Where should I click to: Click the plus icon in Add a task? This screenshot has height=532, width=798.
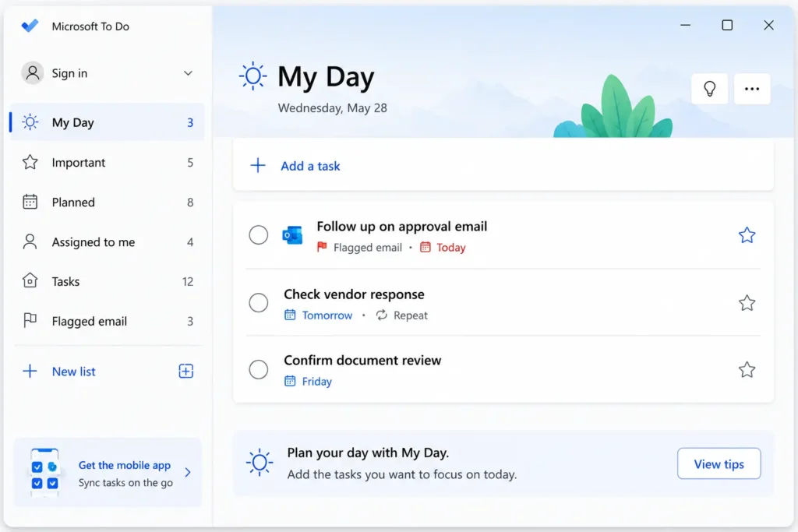pyautogui.click(x=258, y=165)
